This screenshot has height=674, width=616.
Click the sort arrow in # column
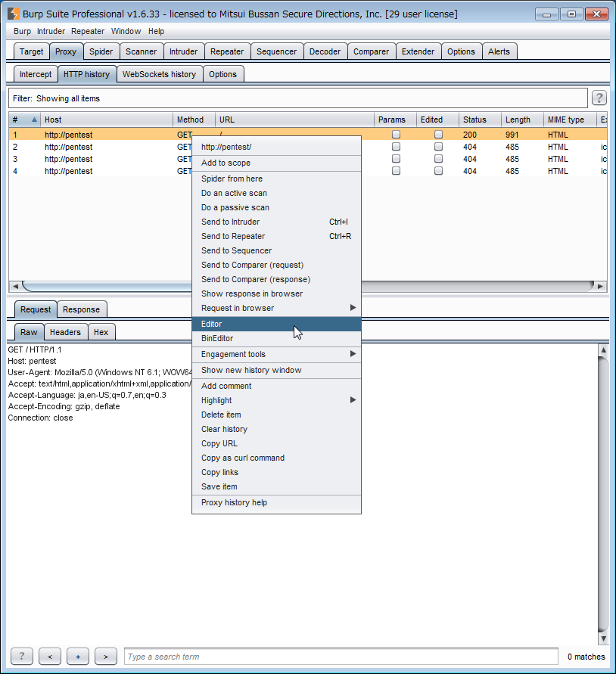tap(34, 120)
